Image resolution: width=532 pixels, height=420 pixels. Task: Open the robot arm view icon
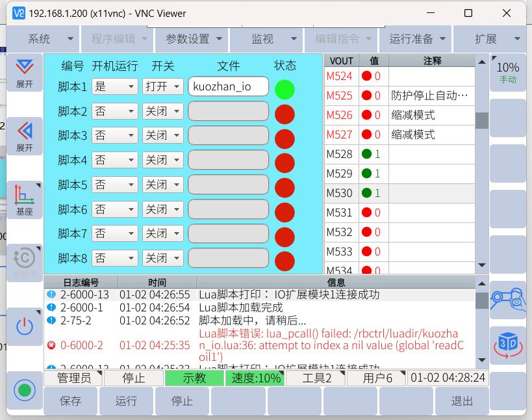[x=508, y=299]
